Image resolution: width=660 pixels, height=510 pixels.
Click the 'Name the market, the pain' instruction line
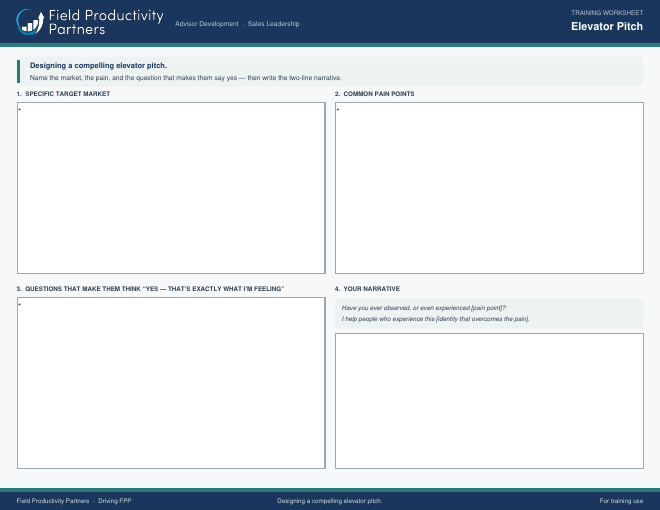pyautogui.click(x=186, y=78)
